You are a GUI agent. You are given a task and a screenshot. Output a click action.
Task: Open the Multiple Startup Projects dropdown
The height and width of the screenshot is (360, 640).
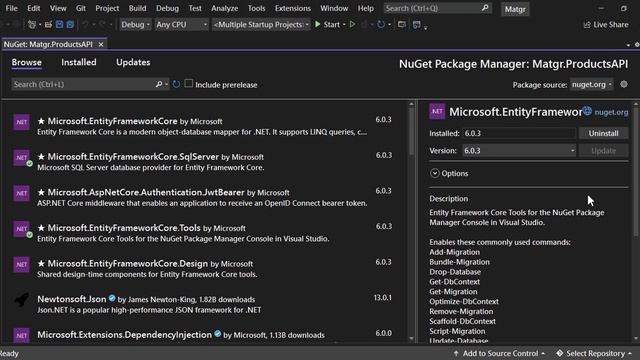(261, 24)
